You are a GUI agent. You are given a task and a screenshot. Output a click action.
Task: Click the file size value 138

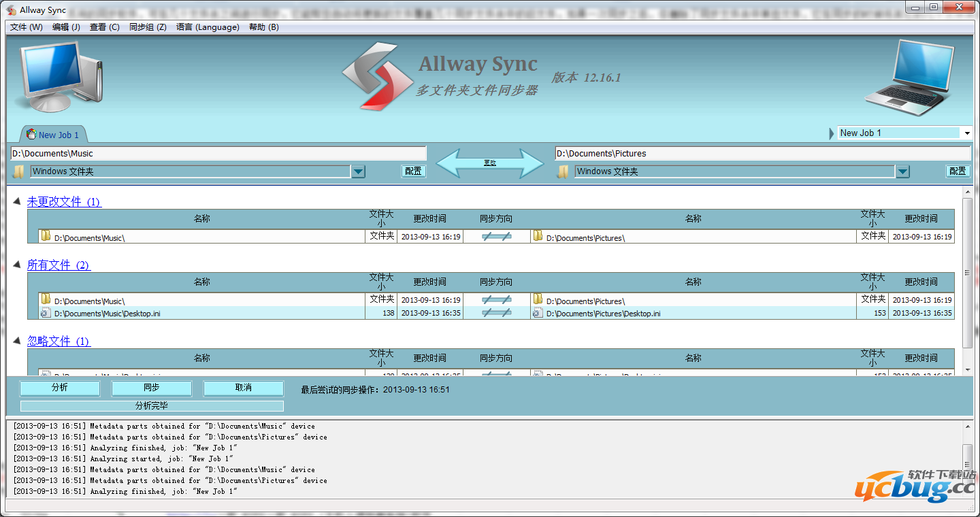pos(388,314)
